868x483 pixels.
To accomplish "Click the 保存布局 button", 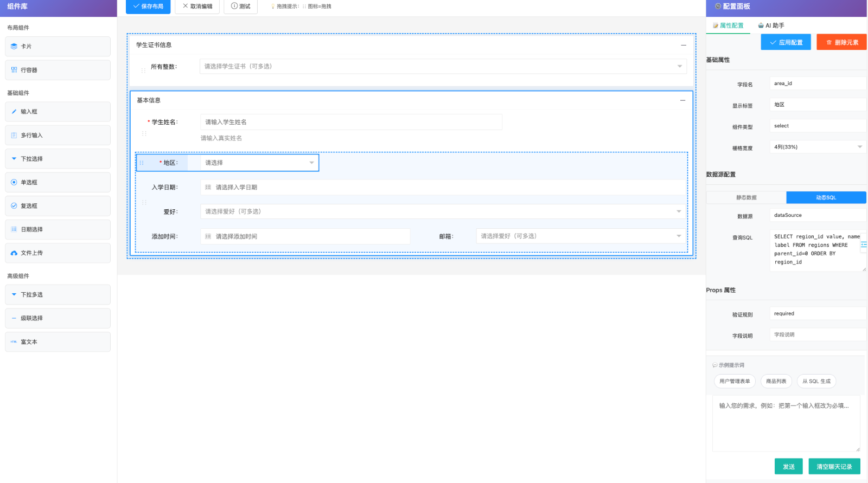I will tap(148, 7).
